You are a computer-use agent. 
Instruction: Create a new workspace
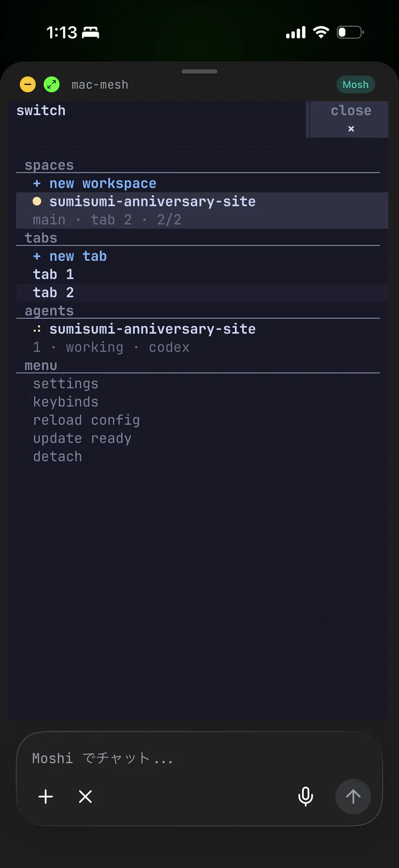[x=95, y=184]
